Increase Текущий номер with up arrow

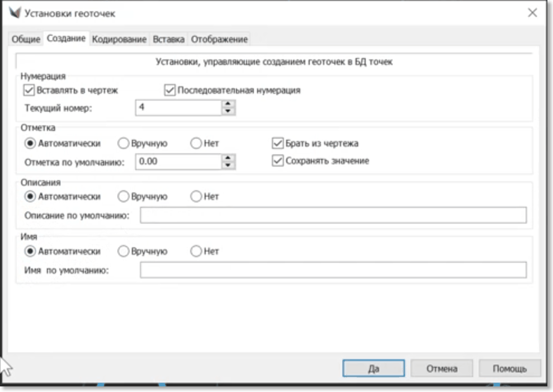[227, 103]
